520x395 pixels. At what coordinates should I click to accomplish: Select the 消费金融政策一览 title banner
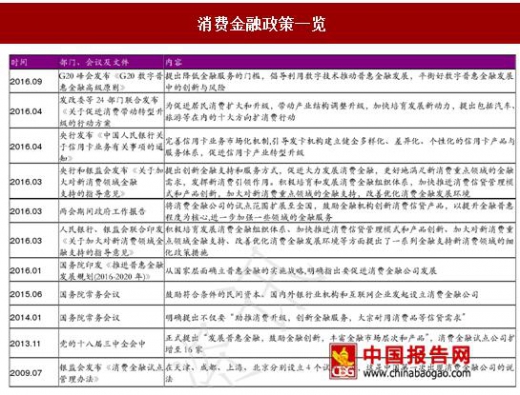tap(260, 23)
